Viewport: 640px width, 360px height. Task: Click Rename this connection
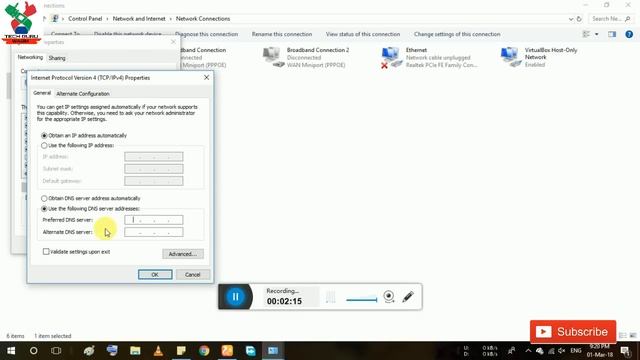coord(282,34)
